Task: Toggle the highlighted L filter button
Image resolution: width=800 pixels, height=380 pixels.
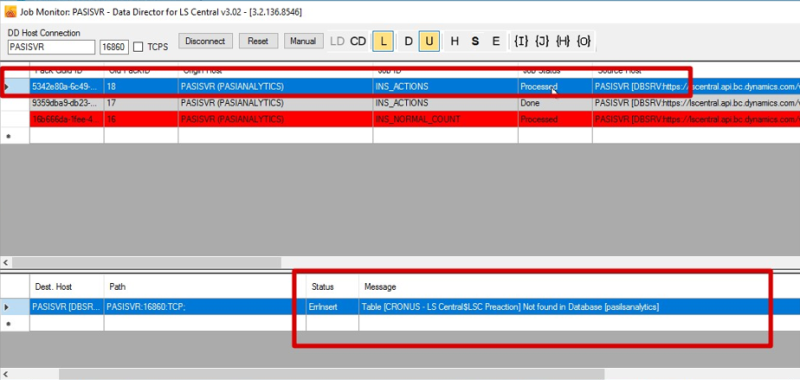Action: click(383, 41)
